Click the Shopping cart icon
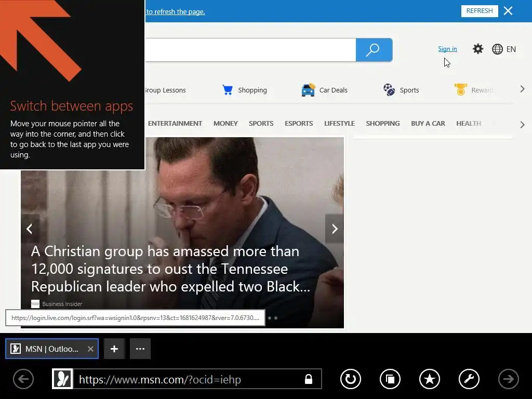532x399 pixels. (228, 90)
